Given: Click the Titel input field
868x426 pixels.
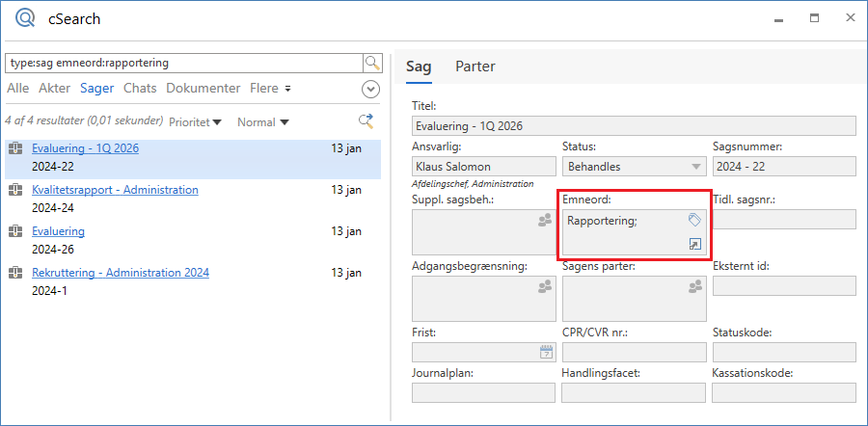Looking at the screenshot, I should [x=634, y=125].
